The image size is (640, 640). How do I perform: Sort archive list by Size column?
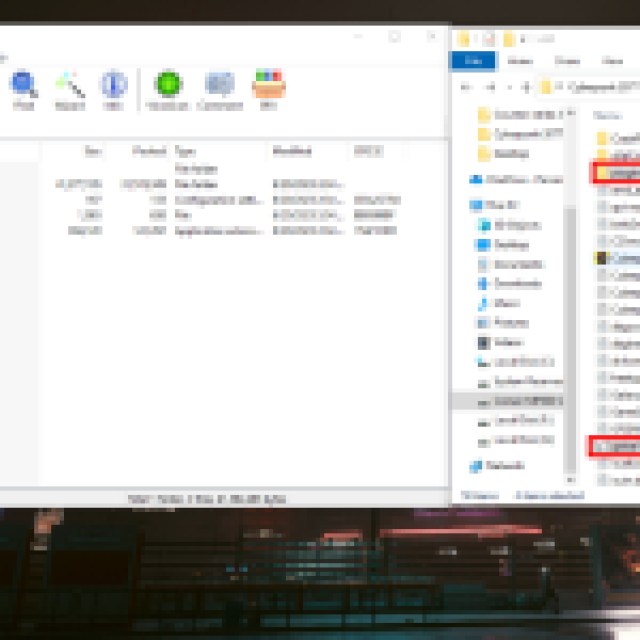coord(93,151)
